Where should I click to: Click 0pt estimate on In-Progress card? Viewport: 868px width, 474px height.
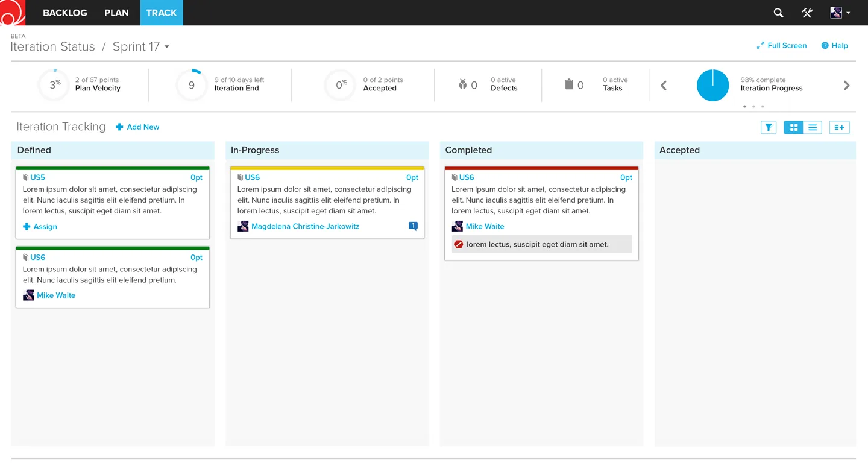point(412,177)
